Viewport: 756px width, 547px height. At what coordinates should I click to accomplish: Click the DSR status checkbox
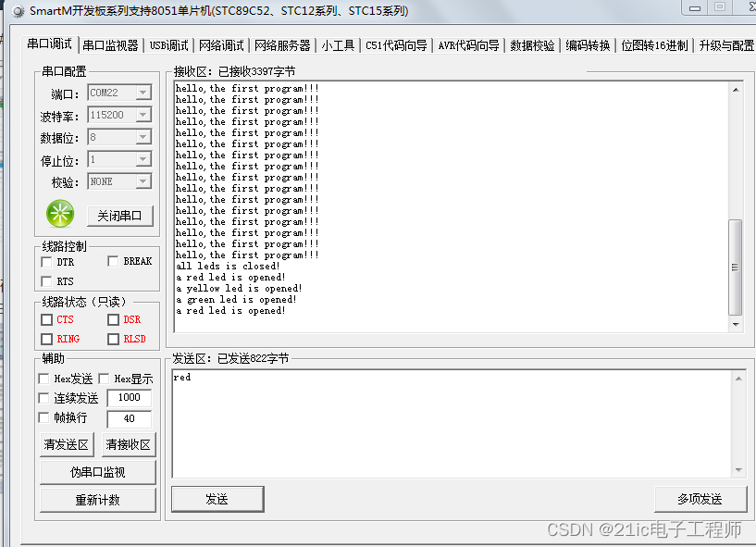113,320
